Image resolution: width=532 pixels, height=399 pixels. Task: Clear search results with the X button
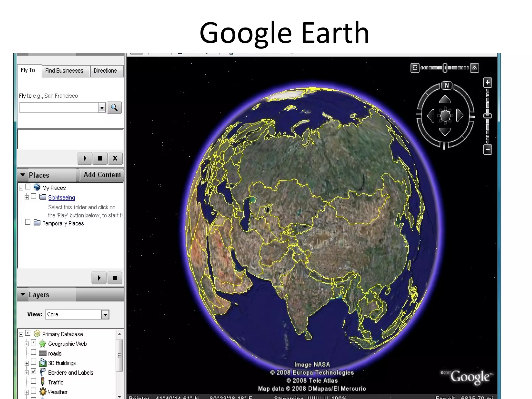(115, 158)
